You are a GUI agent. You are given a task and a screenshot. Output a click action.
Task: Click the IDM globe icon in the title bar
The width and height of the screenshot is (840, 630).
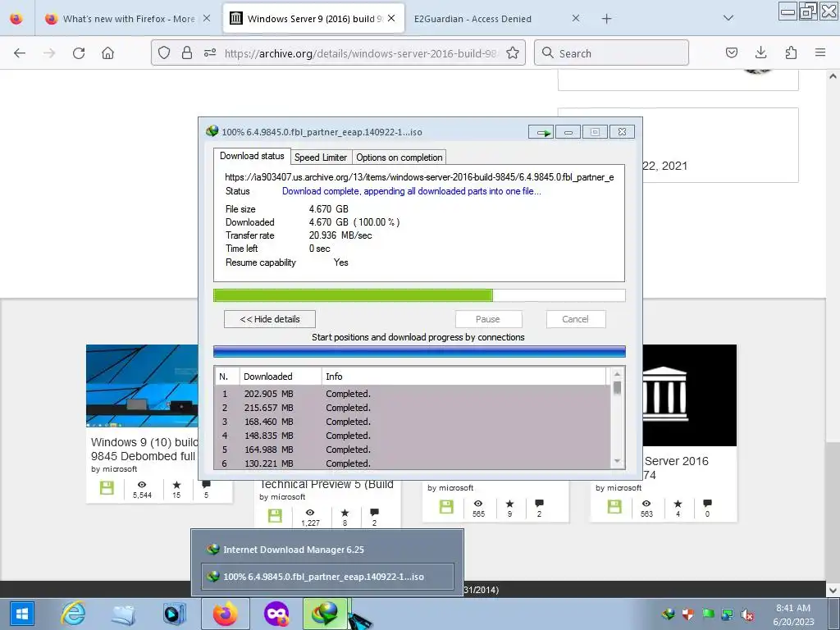tap(212, 131)
